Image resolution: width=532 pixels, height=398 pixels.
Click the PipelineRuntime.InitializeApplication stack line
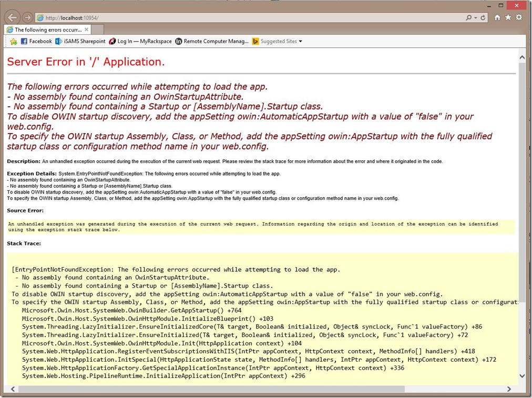click(163, 376)
